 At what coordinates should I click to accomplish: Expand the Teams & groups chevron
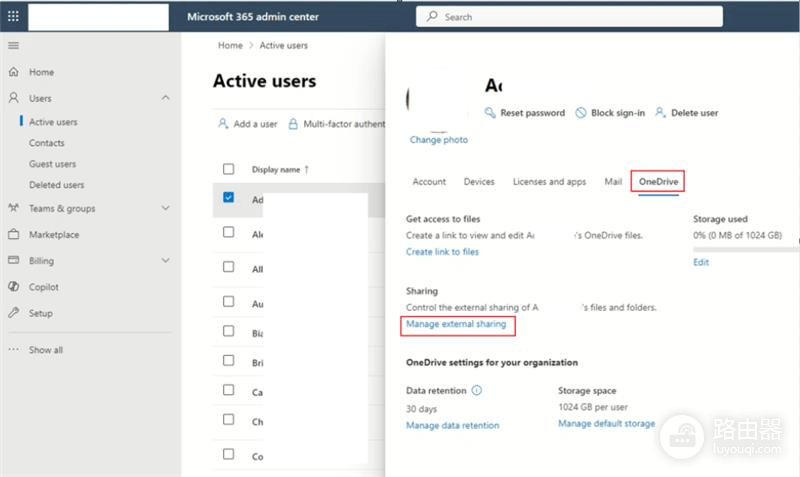click(x=165, y=208)
